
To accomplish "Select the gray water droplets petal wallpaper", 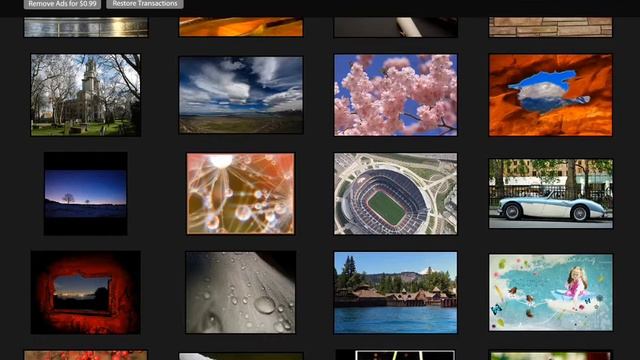I will [x=240, y=292].
